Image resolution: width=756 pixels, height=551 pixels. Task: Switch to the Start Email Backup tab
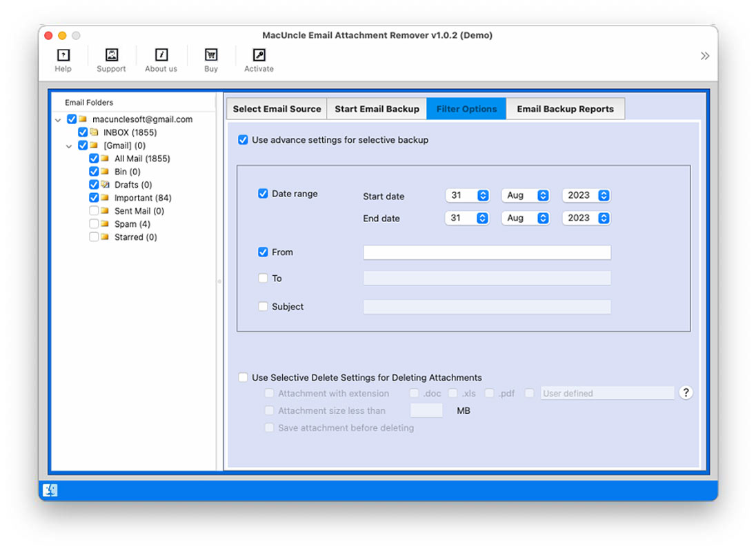click(x=377, y=108)
